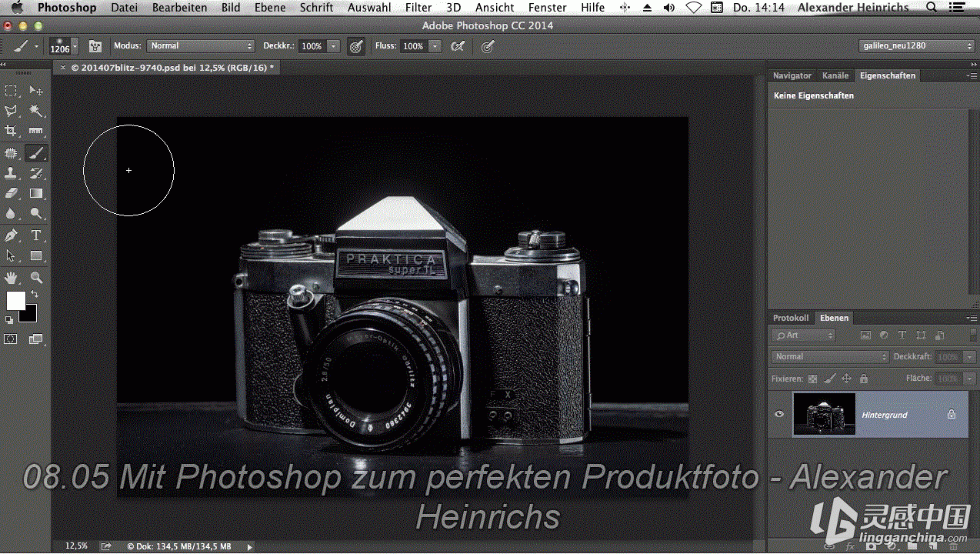
Task: Click the Fluss flow value field
Action: point(413,46)
